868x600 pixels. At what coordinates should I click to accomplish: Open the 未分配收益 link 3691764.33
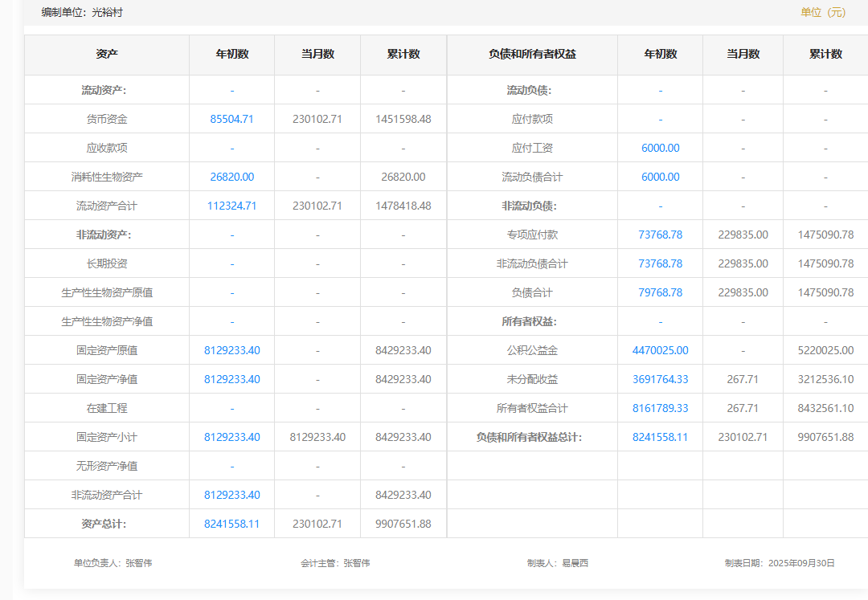[660, 379]
